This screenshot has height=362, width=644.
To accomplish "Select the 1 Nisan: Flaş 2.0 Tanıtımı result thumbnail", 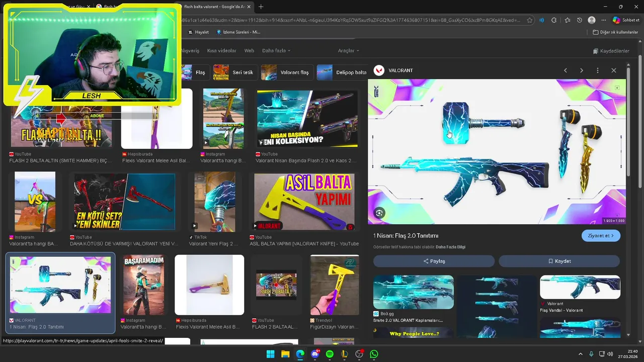I will [60, 285].
